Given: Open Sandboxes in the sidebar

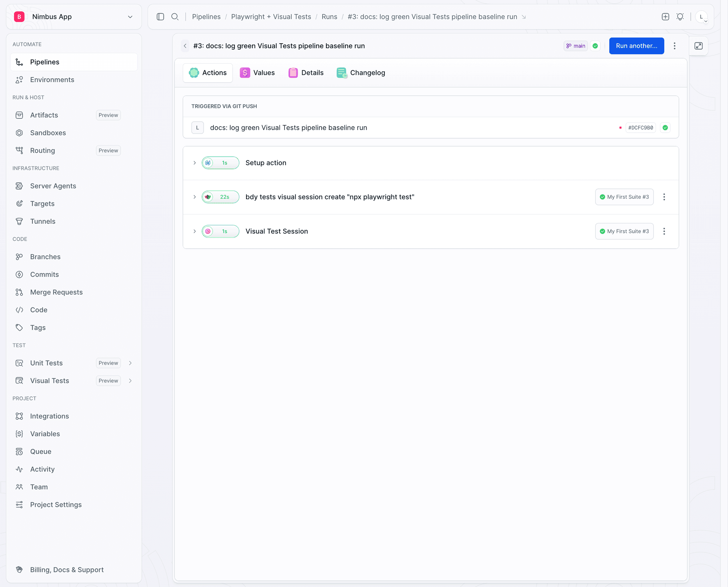Looking at the screenshot, I should click(x=74, y=133).
